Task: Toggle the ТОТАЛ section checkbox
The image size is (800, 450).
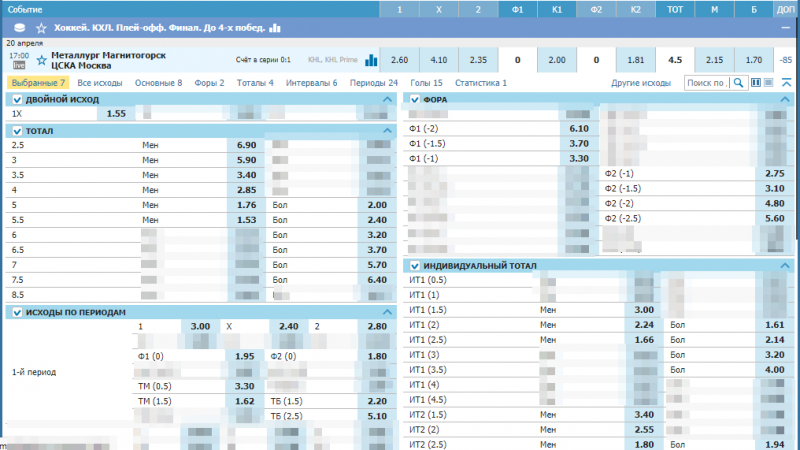Action: [x=17, y=131]
